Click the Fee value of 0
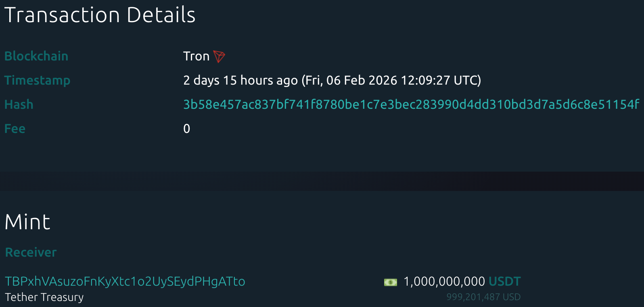Image resolution: width=644 pixels, height=307 pixels. (186, 129)
